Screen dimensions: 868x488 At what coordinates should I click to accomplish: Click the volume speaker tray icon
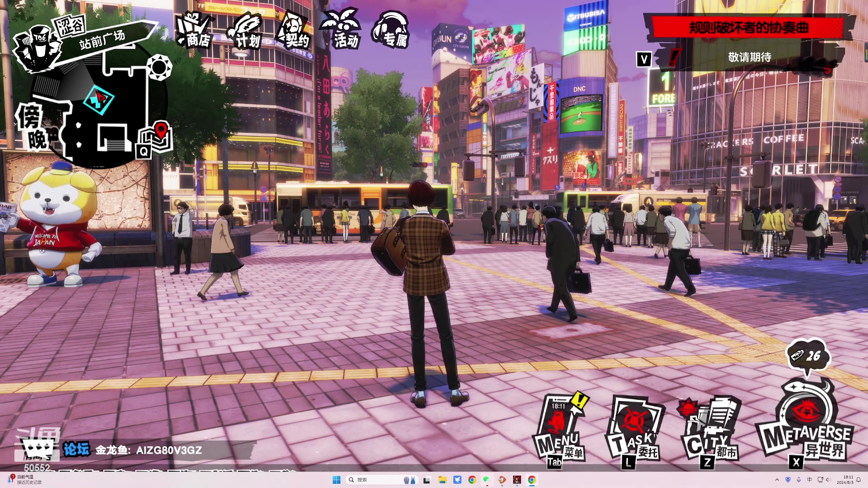coord(828,480)
